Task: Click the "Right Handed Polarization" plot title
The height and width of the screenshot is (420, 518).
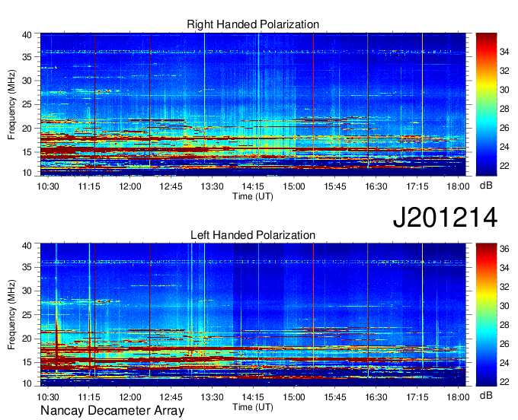Action: pos(253,24)
